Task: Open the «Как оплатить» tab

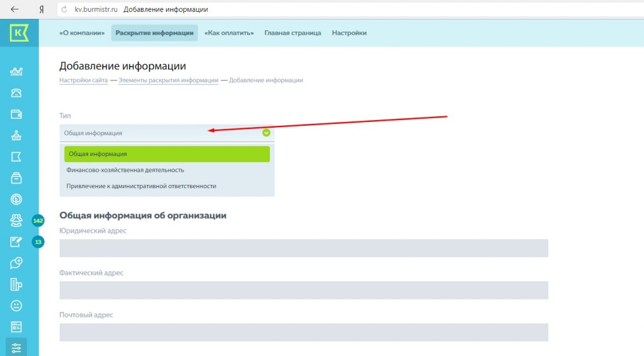Action: 229,33
